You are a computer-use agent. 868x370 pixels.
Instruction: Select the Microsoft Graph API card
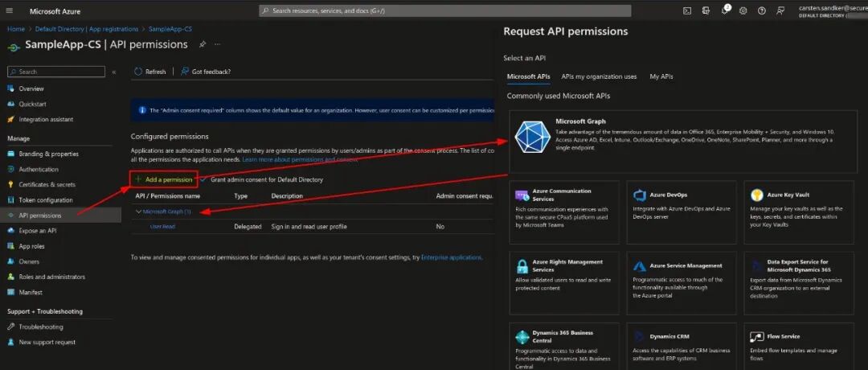(x=683, y=141)
